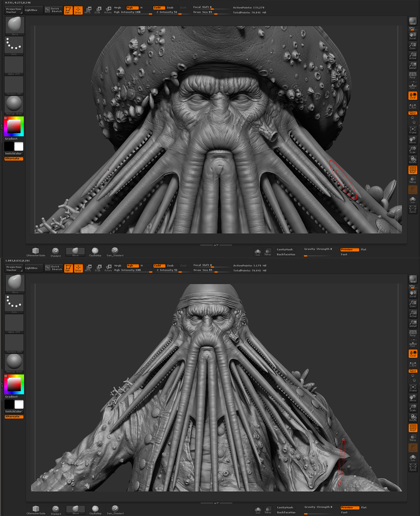Toggle Zadd in the upper window

point(159,8)
